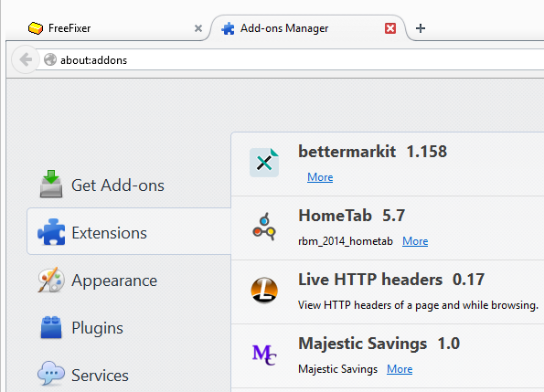Open a new tab with plus button
This screenshot has height=392, width=544.
[421, 28]
